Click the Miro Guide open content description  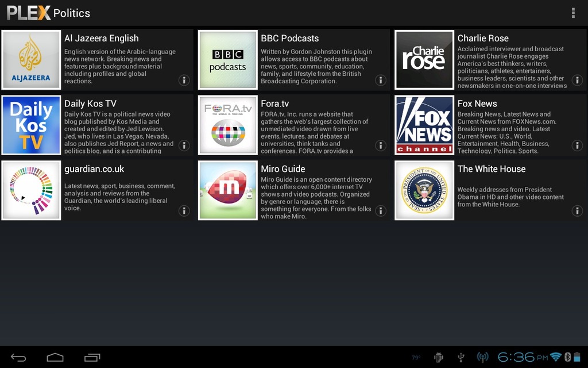click(316, 198)
